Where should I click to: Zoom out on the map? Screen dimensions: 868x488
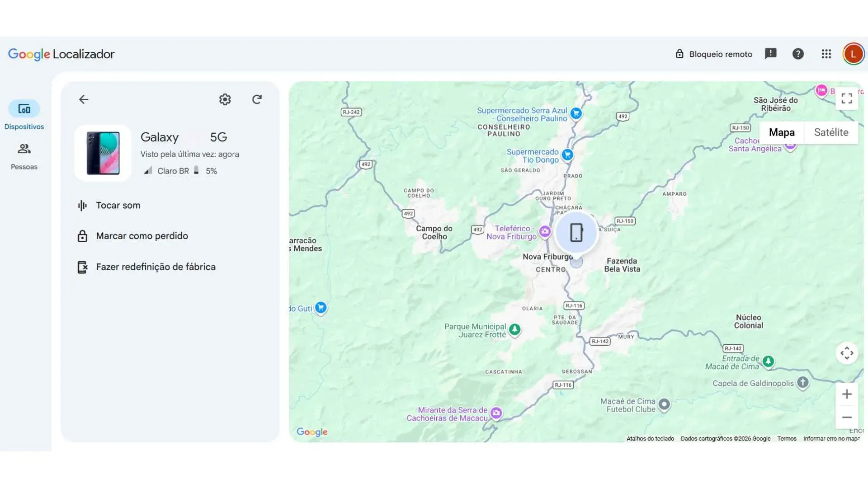[847, 418]
